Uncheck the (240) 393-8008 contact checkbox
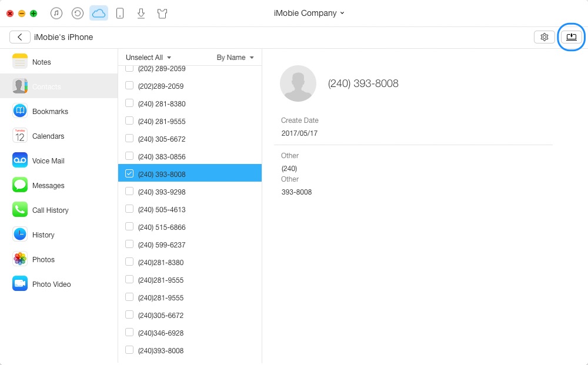Viewport: 588px width, 365px height. pos(129,173)
